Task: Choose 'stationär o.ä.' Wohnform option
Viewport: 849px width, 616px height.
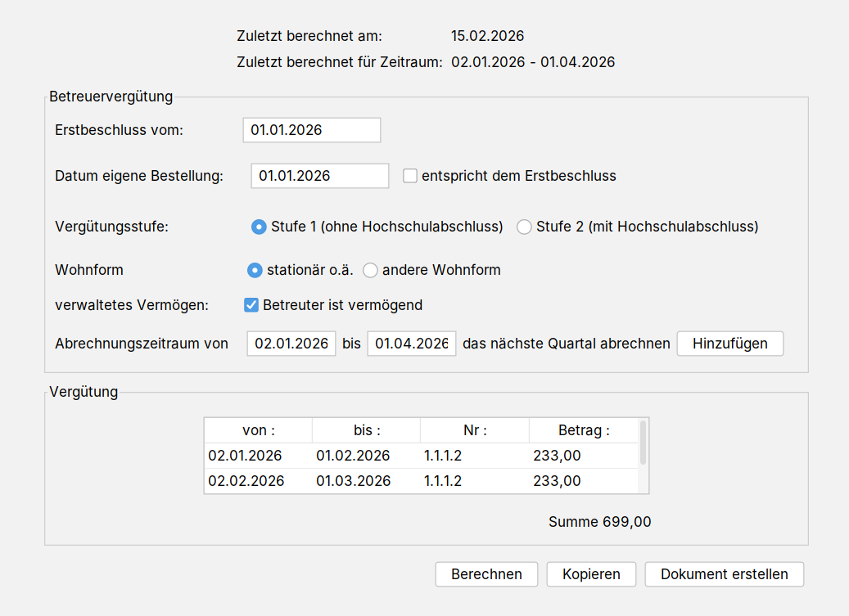Action: [255, 270]
